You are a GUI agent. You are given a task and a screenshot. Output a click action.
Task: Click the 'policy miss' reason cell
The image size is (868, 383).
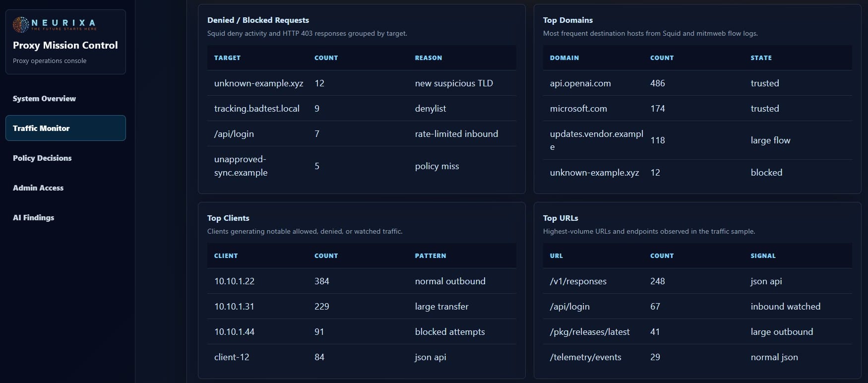coord(437,166)
